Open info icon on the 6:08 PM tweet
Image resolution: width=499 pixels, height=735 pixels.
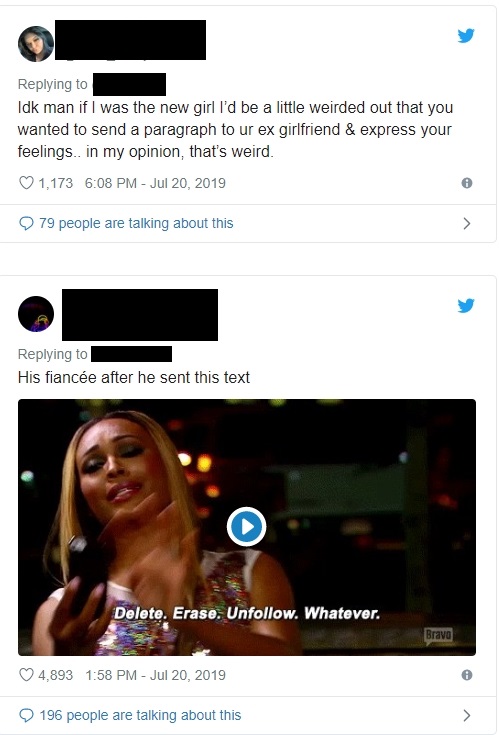click(x=467, y=183)
